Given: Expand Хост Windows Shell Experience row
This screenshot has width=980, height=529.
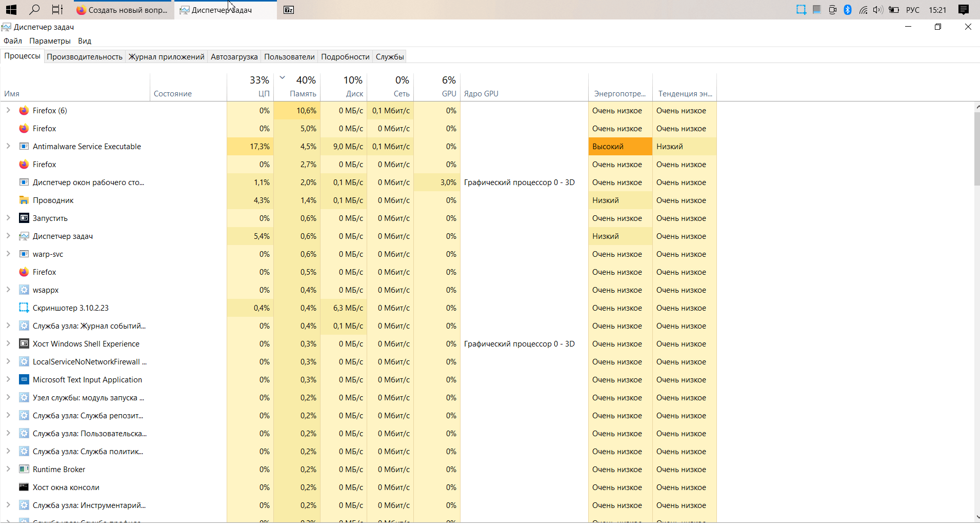Looking at the screenshot, I should coord(8,343).
